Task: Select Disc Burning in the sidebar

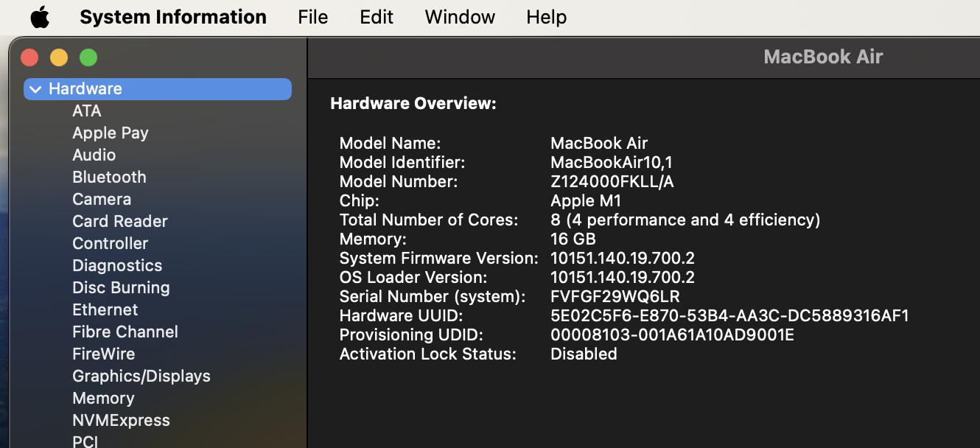Action: [121, 287]
